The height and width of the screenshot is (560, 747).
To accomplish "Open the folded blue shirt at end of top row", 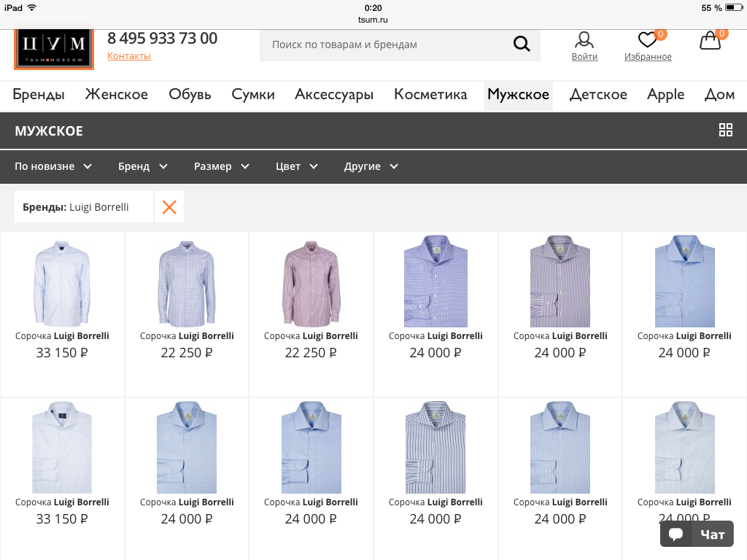I will (684, 281).
